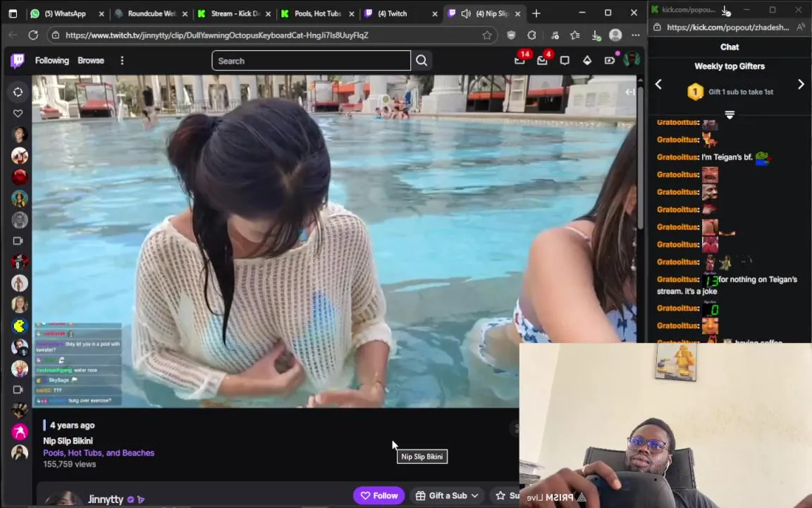Open Twitch notifications with 14 badge

pos(520,60)
